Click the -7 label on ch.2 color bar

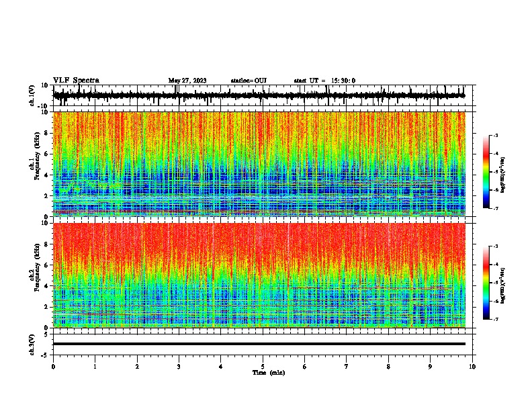coord(495,319)
